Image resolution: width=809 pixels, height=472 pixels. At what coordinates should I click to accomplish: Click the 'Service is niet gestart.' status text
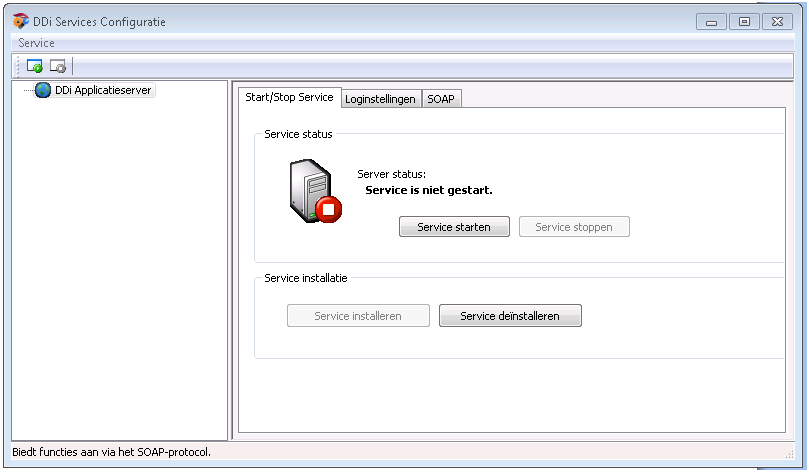coord(429,190)
